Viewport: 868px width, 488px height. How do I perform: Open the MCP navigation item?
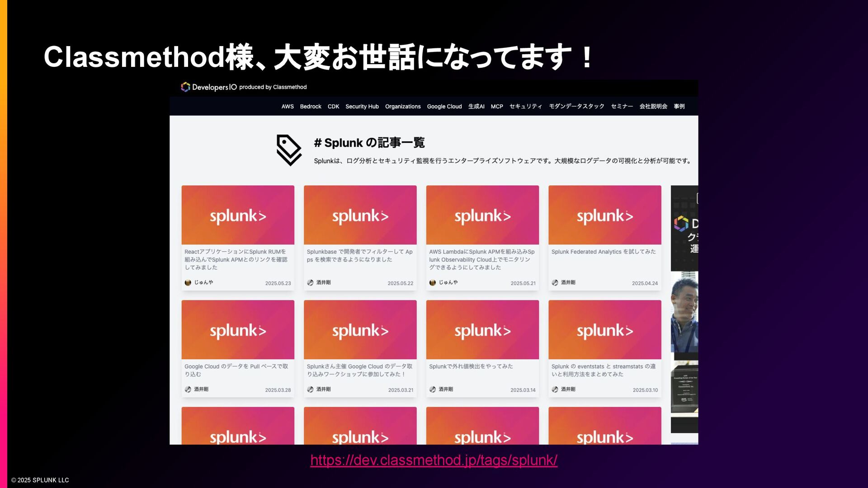tap(496, 107)
